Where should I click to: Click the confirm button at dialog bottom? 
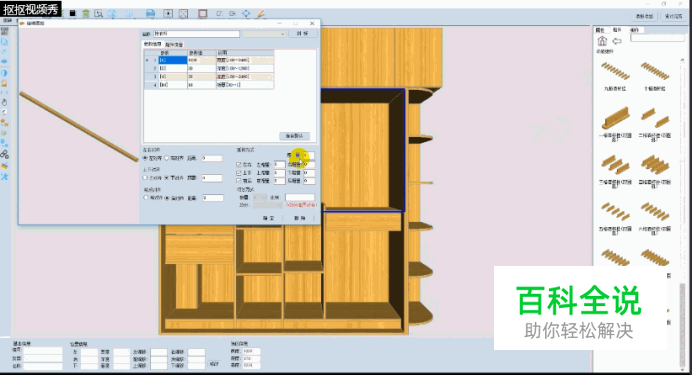pyautogui.click(x=269, y=218)
